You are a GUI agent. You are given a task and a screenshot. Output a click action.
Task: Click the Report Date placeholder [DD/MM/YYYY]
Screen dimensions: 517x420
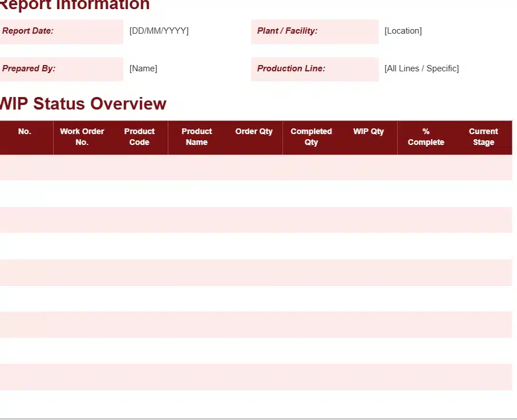(159, 31)
